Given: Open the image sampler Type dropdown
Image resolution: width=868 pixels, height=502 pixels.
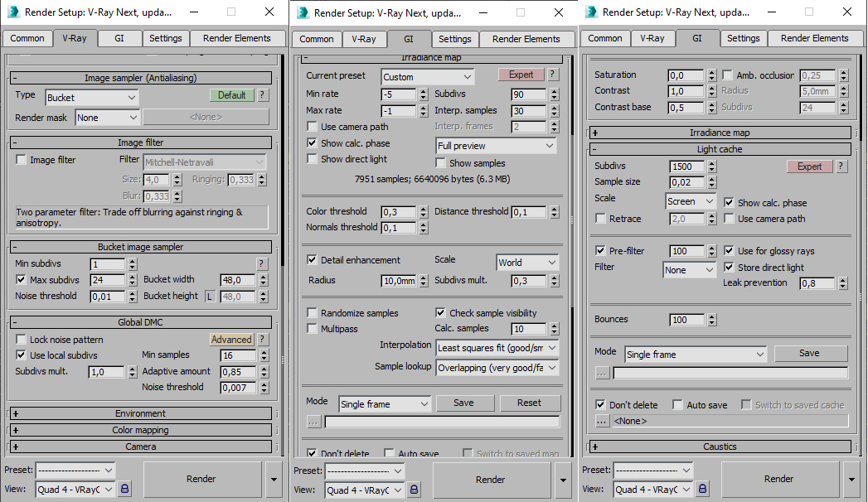Looking at the screenshot, I should tap(91, 98).
